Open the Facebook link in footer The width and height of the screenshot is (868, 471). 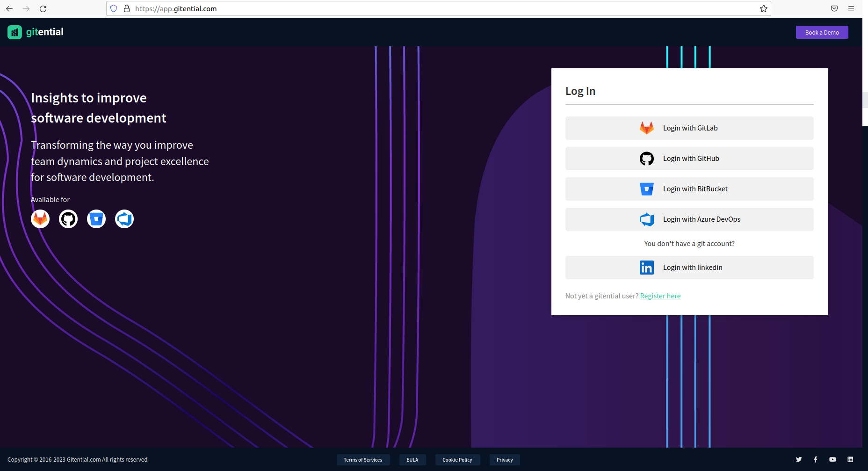[x=816, y=460]
